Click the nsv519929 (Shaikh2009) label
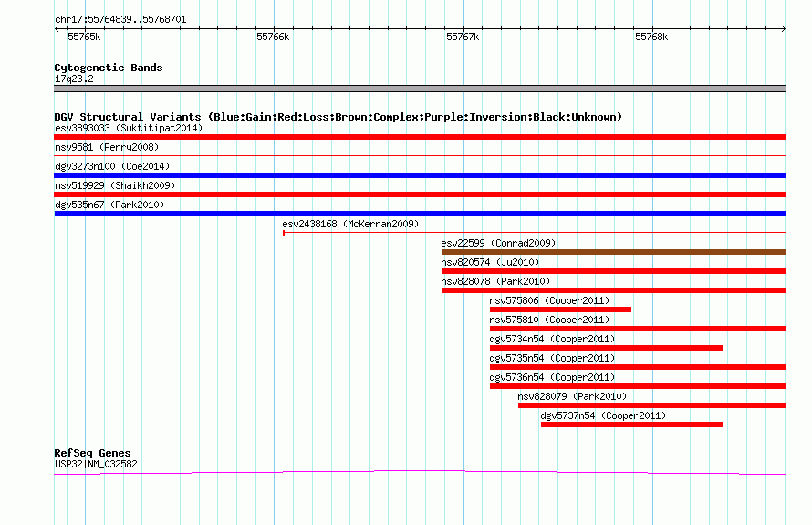 tap(115, 185)
